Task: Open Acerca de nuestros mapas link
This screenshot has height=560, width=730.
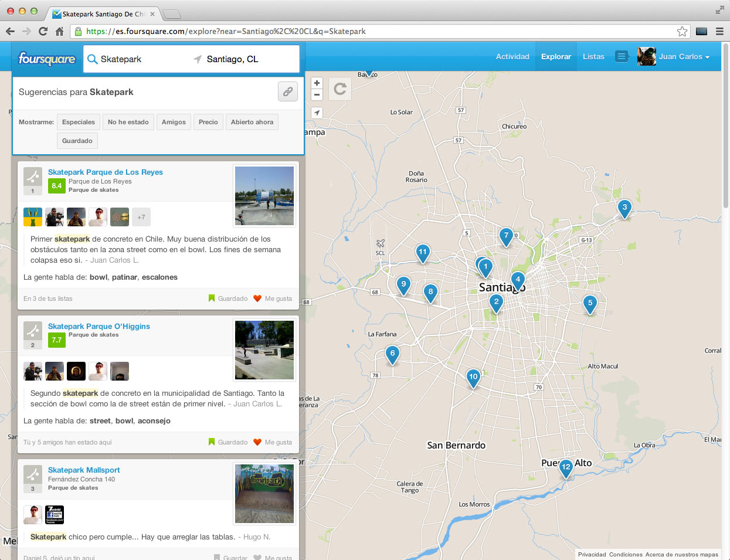Action: pyautogui.click(x=681, y=554)
